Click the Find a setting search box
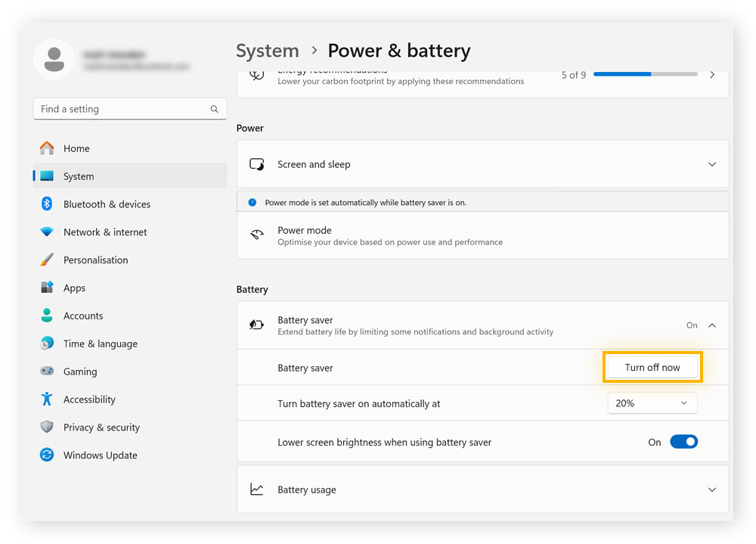This screenshot has width=756, height=544. pos(121,109)
